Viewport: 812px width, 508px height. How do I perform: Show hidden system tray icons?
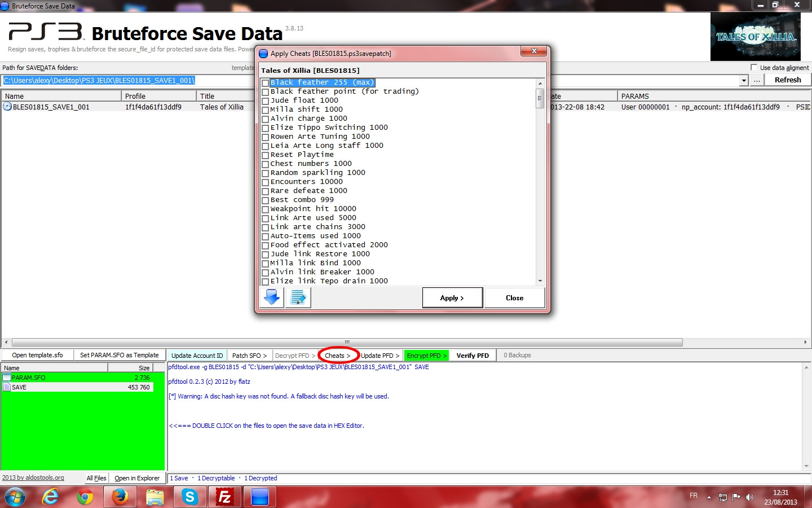709,497
